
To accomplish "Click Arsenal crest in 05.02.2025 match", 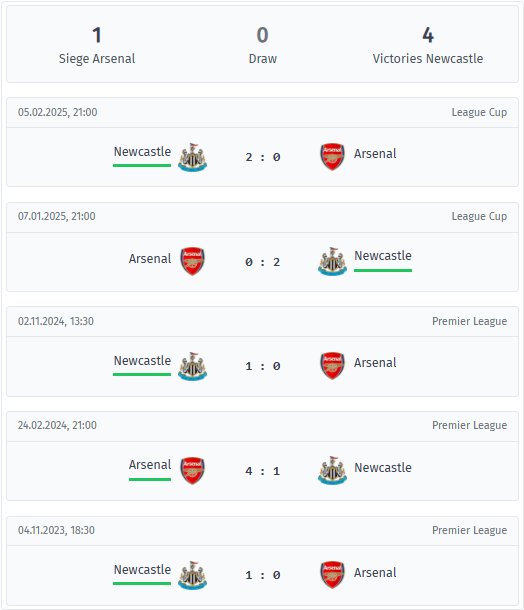I will pyautogui.click(x=333, y=157).
